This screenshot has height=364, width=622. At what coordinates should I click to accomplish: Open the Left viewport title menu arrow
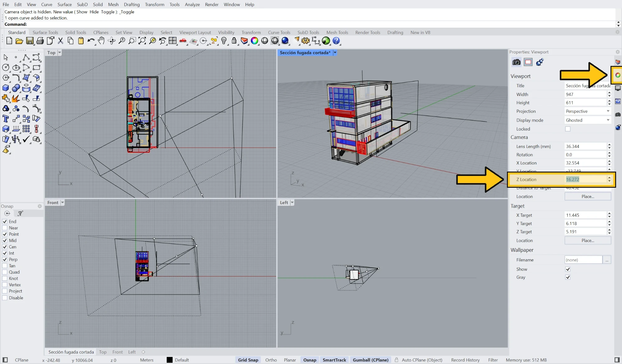292,202
